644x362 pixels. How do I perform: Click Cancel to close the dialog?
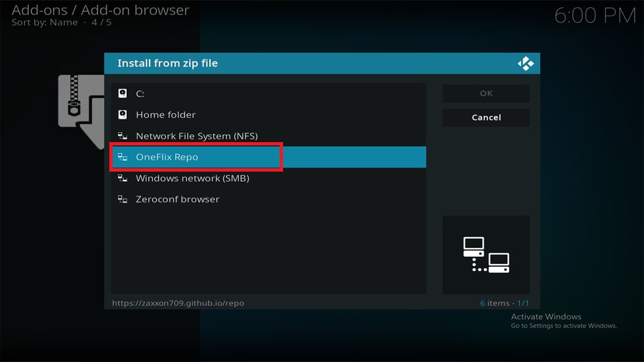click(x=486, y=117)
